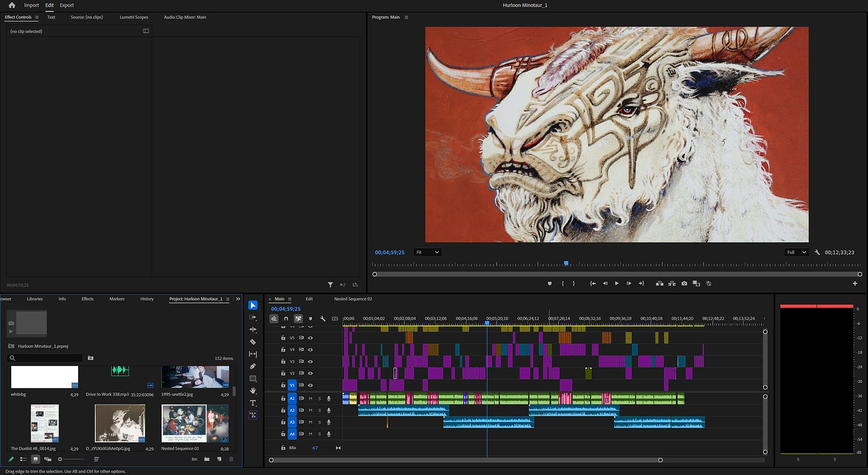Hide the V3 track output eye
The image size is (868, 475).
pyautogui.click(x=310, y=362)
